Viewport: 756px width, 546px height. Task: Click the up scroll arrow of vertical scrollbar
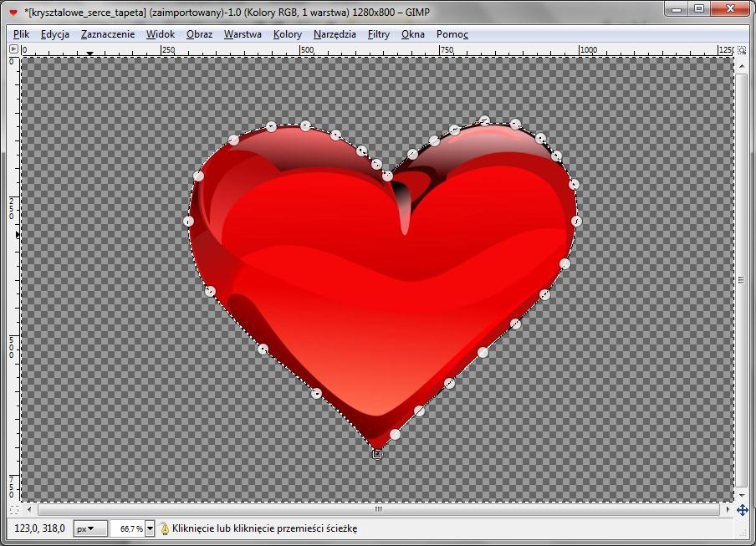742,65
